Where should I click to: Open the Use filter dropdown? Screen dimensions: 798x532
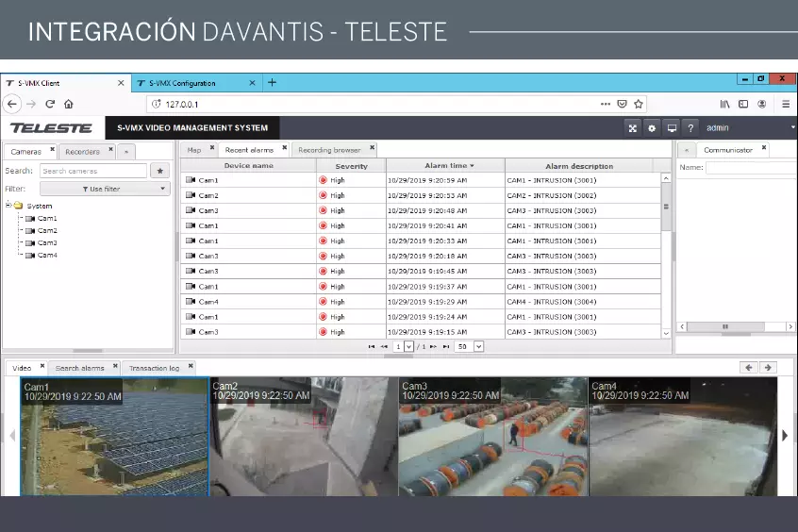105,189
